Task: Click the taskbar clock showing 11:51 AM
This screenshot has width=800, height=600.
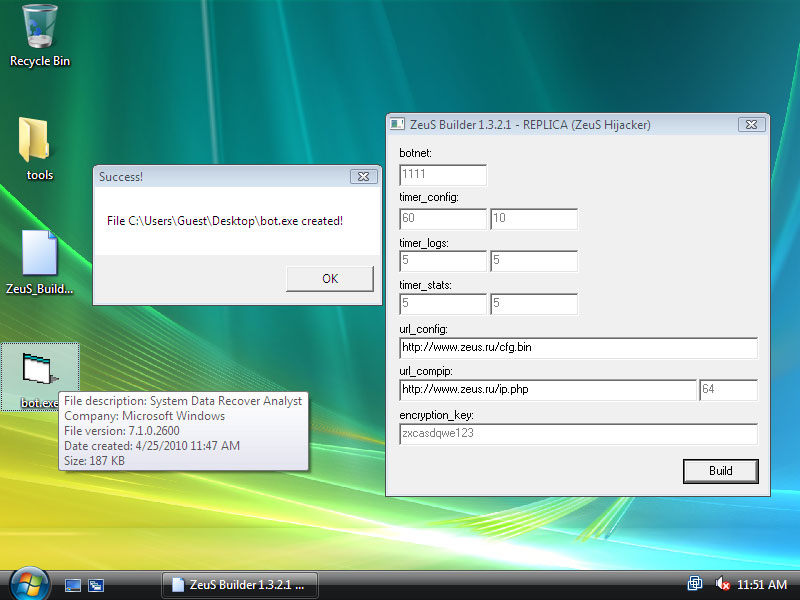Action: coord(761,585)
